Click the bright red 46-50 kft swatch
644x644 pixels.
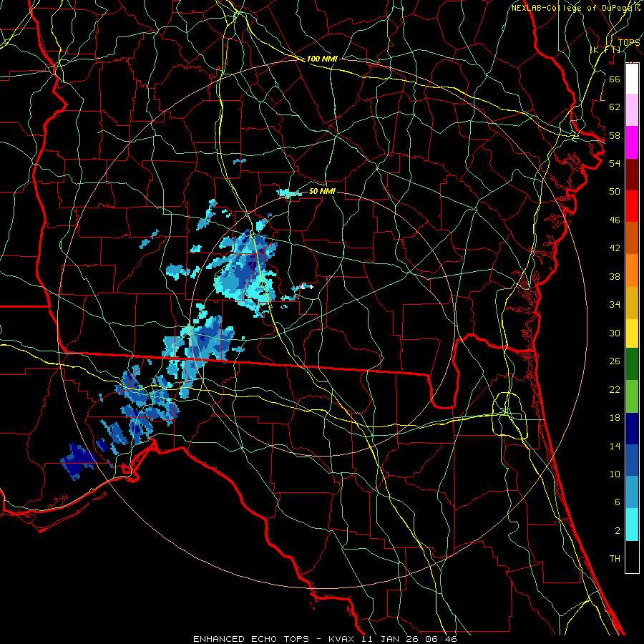632,206
